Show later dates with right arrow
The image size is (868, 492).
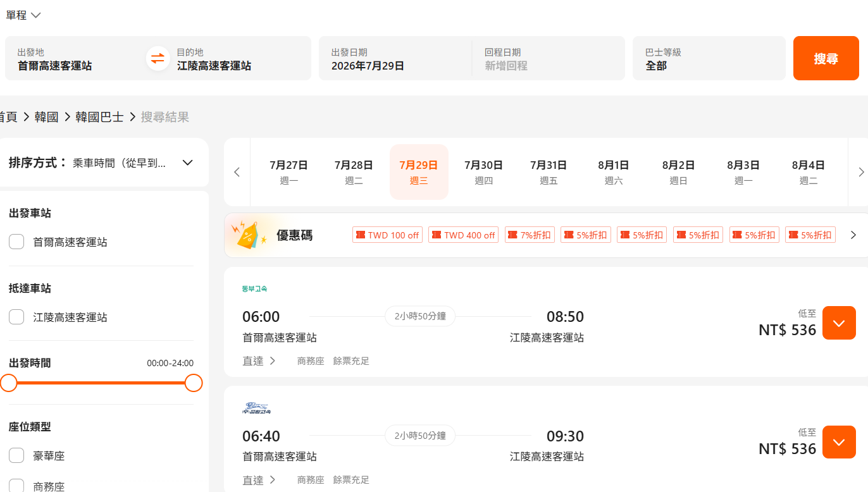click(x=861, y=172)
